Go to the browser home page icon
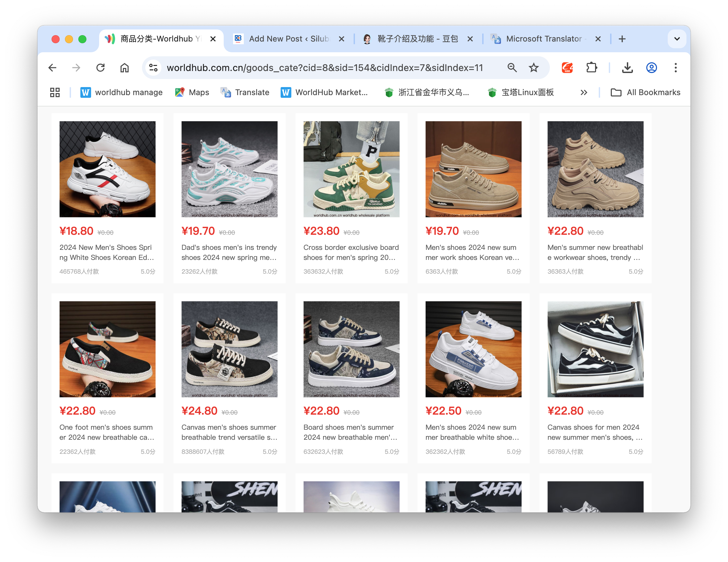728x562 pixels. pyautogui.click(x=125, y=68)
